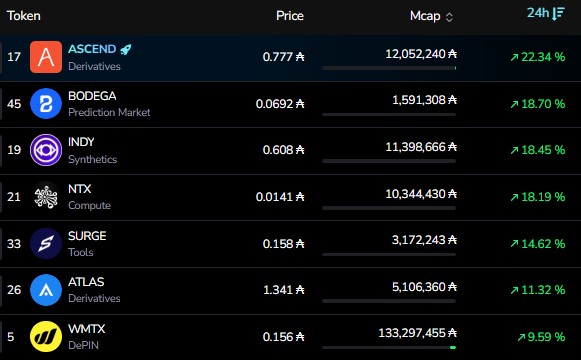
Task: Select the INDY price 0.608
Action: (x=283, y=150)
